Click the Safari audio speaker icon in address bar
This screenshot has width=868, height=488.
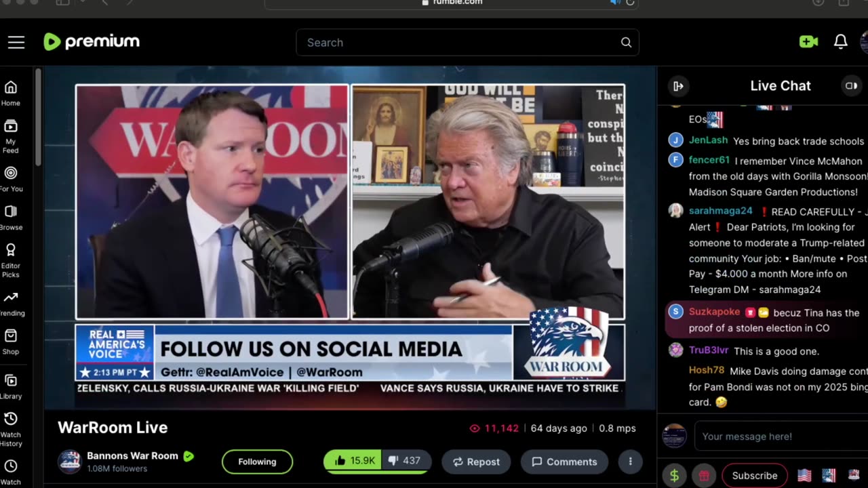(x=615, y=3)
